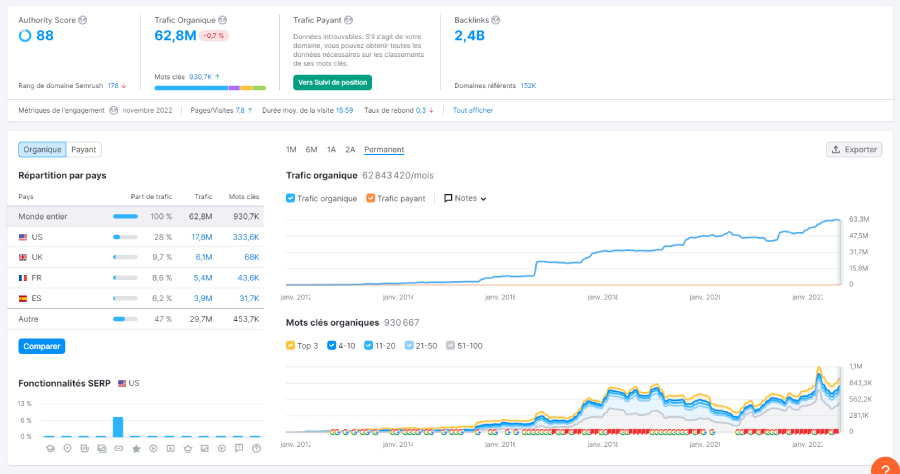Open the Semrush domain rank 178 link

pyautogui.click(x=113, y=86)
